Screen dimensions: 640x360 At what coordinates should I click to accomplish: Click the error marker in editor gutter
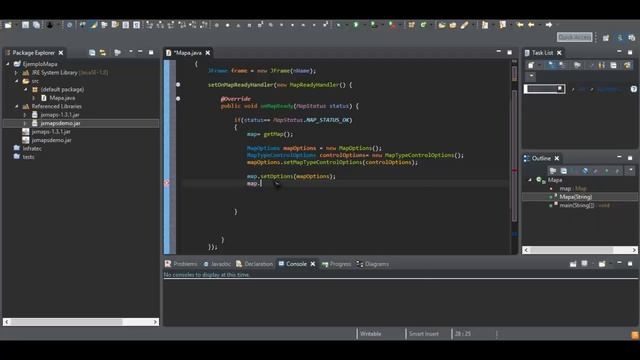[x=167, y=183]
